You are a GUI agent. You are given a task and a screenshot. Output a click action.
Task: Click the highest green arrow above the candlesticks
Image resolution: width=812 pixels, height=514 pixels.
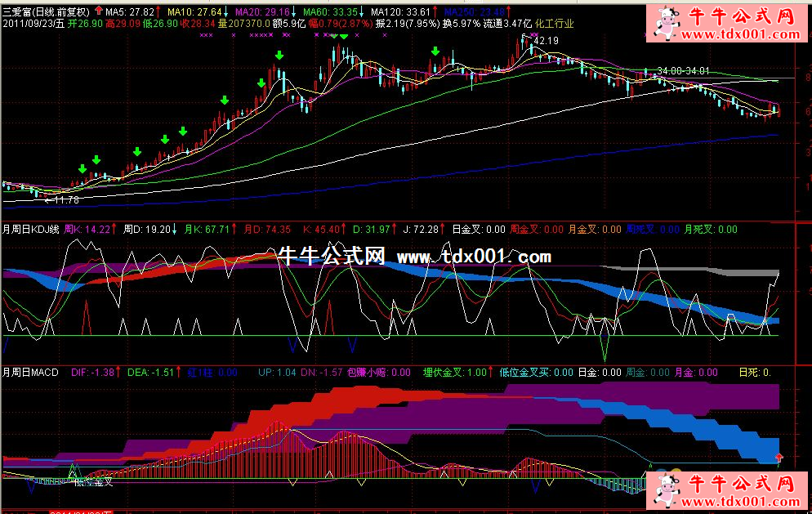[344, 35]
